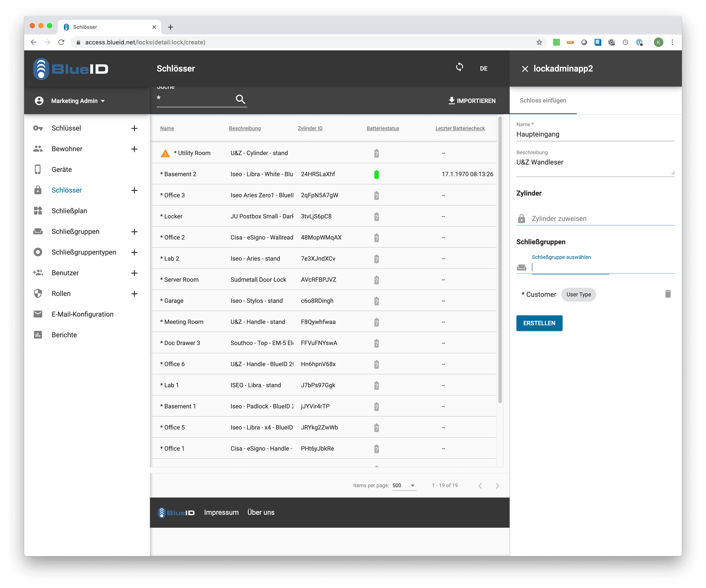Image resolution: width=706 pixels, height=588 pixels.
Task: Open Schließplan in the sidebar
Action: point(69,211)
